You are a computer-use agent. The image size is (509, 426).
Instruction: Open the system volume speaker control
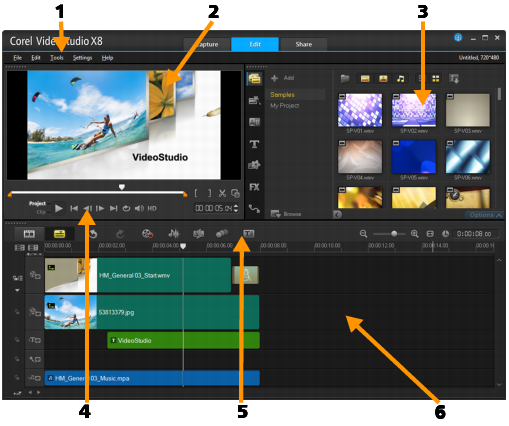(x=139, y=209)
